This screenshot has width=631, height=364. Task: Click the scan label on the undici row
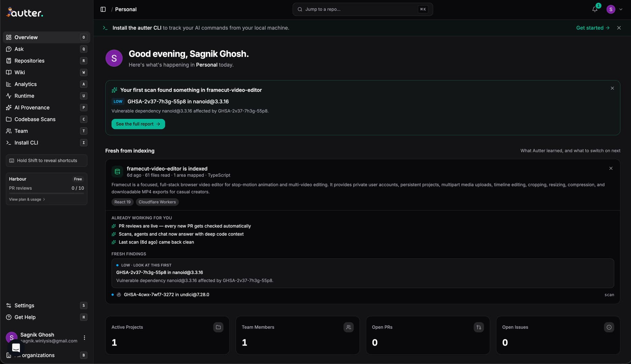[x=609, y=295]
